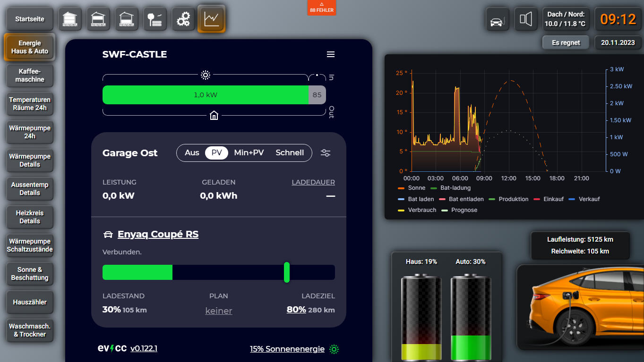This screenshot has width=644, height=362.
Task: Click the sun icon above power bar
Action: click(x=205, y=75)
